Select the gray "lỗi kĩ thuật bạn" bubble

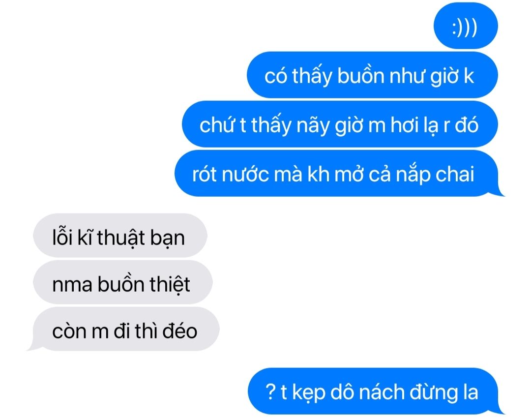click(x=120, y=236)
